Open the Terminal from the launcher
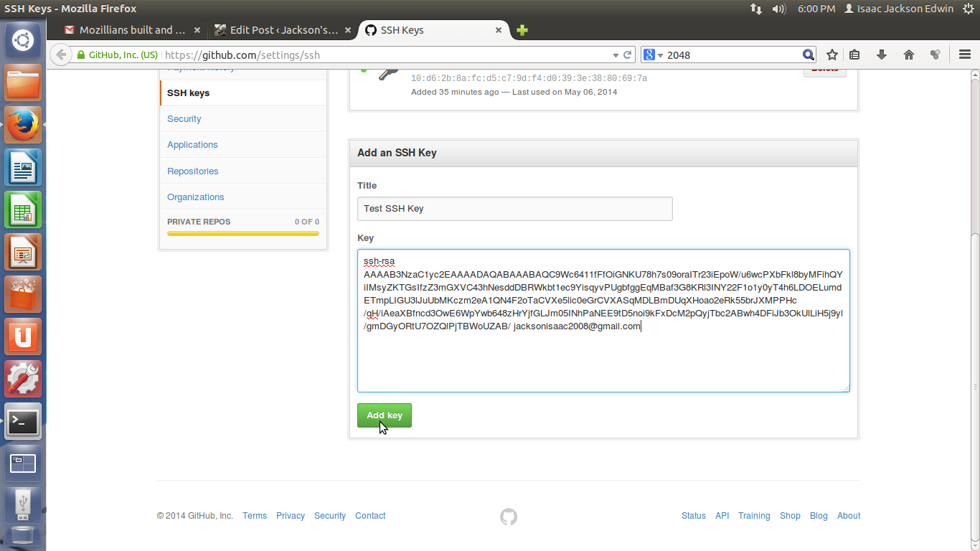This screenshot has height=551, width=980. pos(23,421)
